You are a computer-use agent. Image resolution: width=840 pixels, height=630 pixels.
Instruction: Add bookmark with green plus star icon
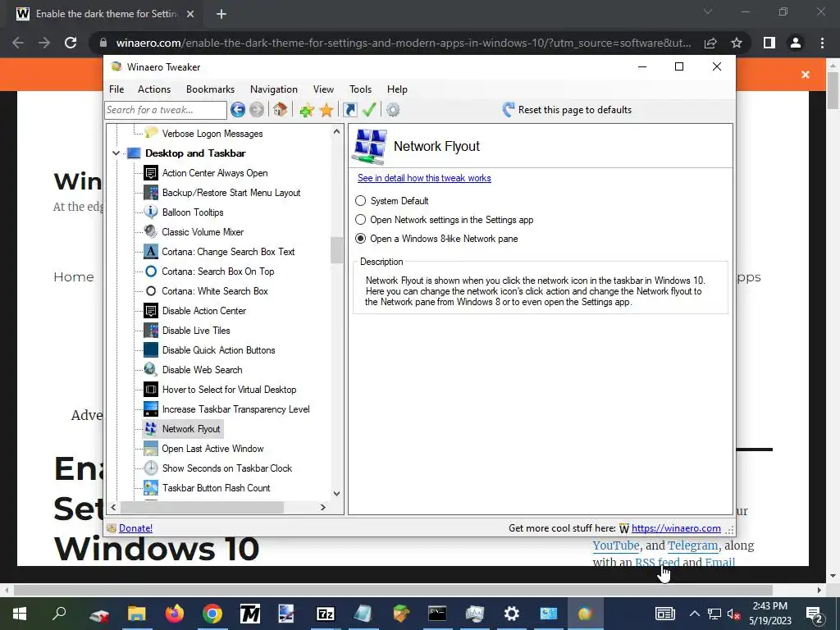(307, 111)
